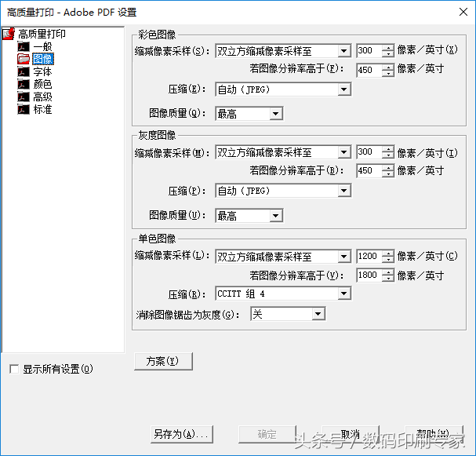Open the 高级 settings page
This screenshot has height=456, width=476.
click(x=43, y=97)
